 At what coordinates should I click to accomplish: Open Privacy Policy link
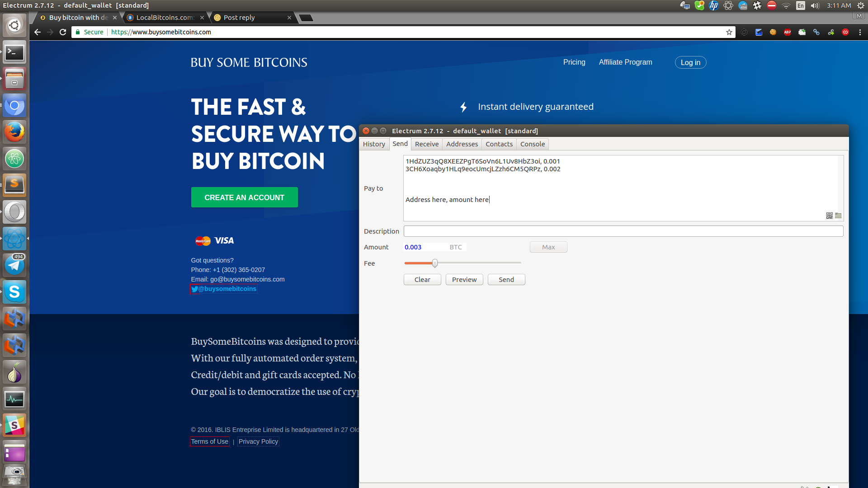(x=258, y=441)
